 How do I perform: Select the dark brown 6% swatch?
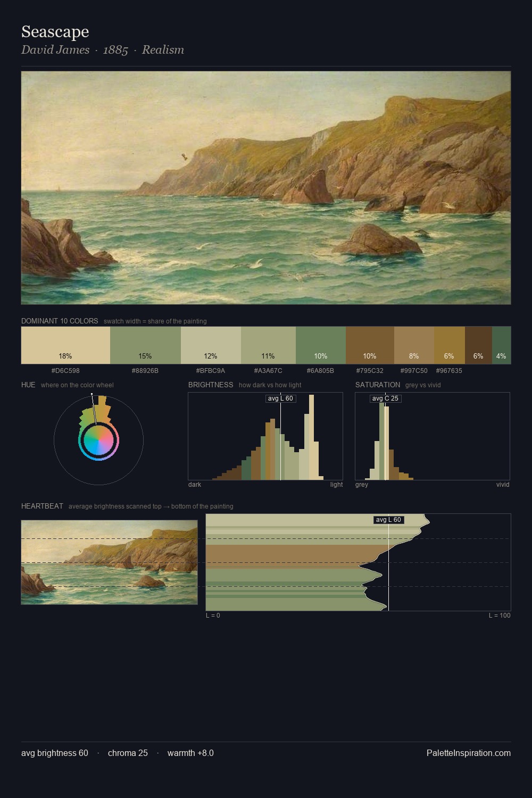click(x=478, y=345)
